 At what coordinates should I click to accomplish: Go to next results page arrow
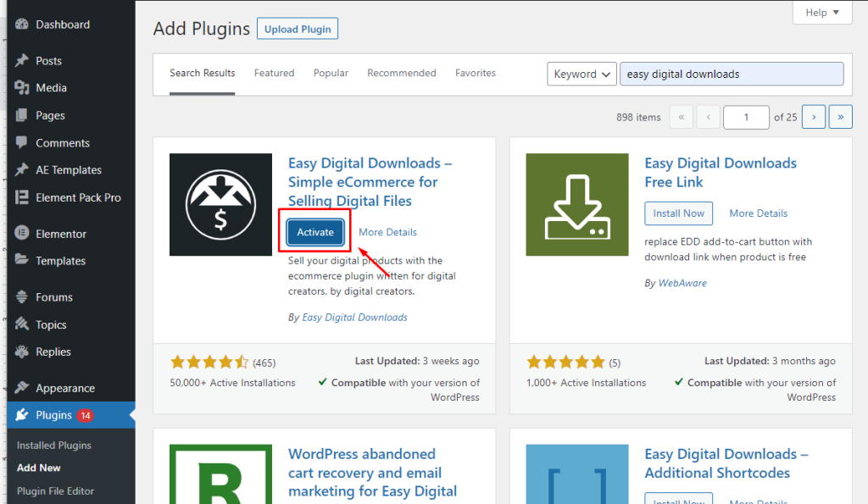[813, 117]
